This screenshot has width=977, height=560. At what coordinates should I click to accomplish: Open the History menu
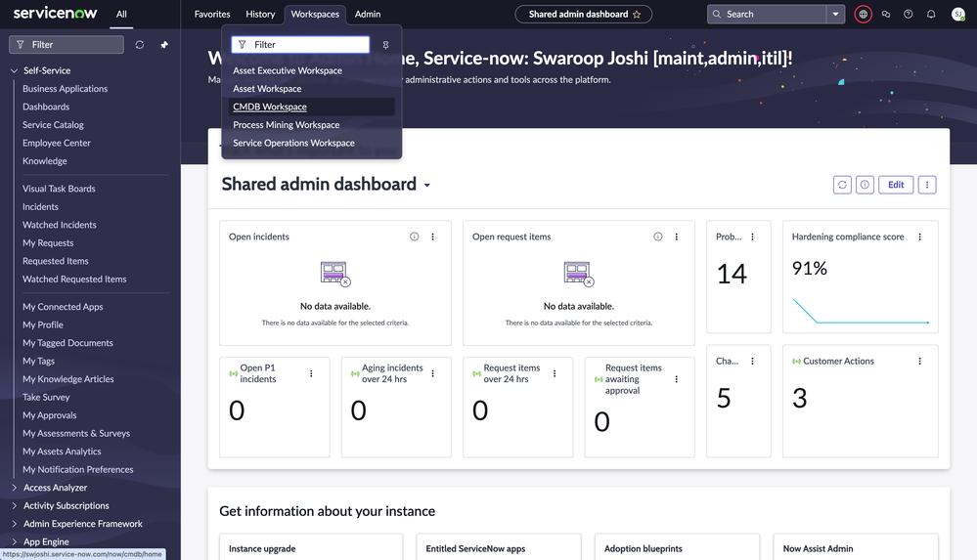[260, 14]
